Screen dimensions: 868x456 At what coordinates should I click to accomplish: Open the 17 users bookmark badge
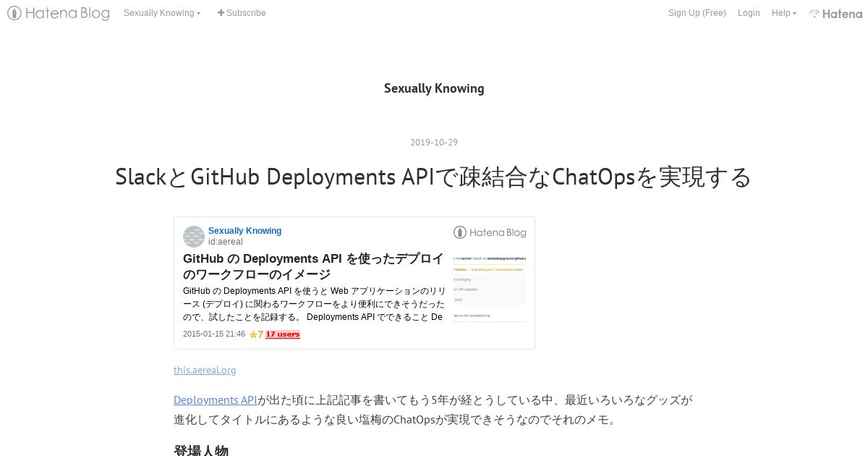point(283,334)
